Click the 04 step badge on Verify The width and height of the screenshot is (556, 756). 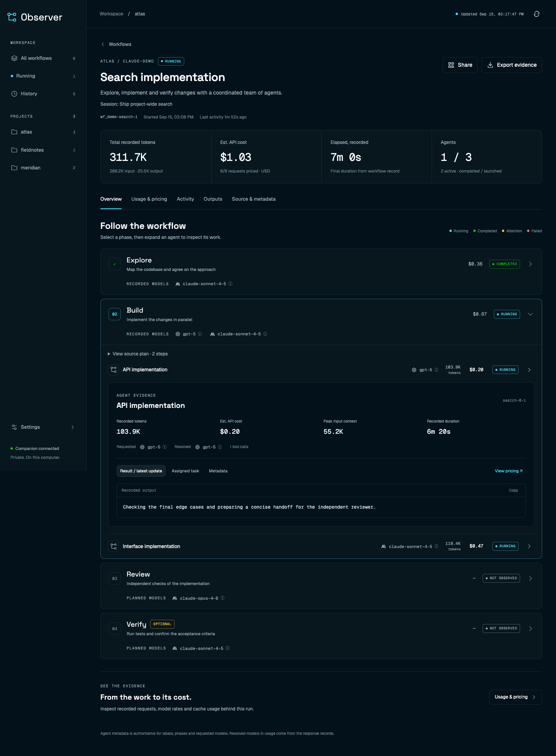(115, 629)
